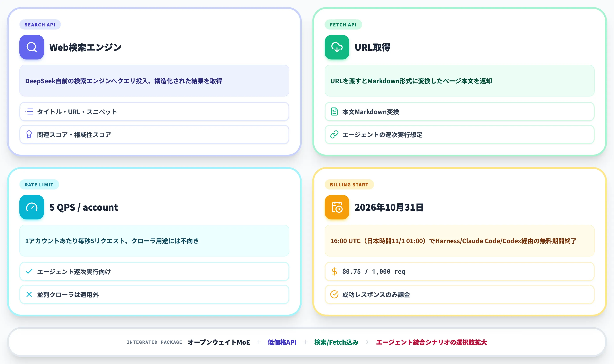Click the 検索/Fetch込み text

[x=336, y=342]
